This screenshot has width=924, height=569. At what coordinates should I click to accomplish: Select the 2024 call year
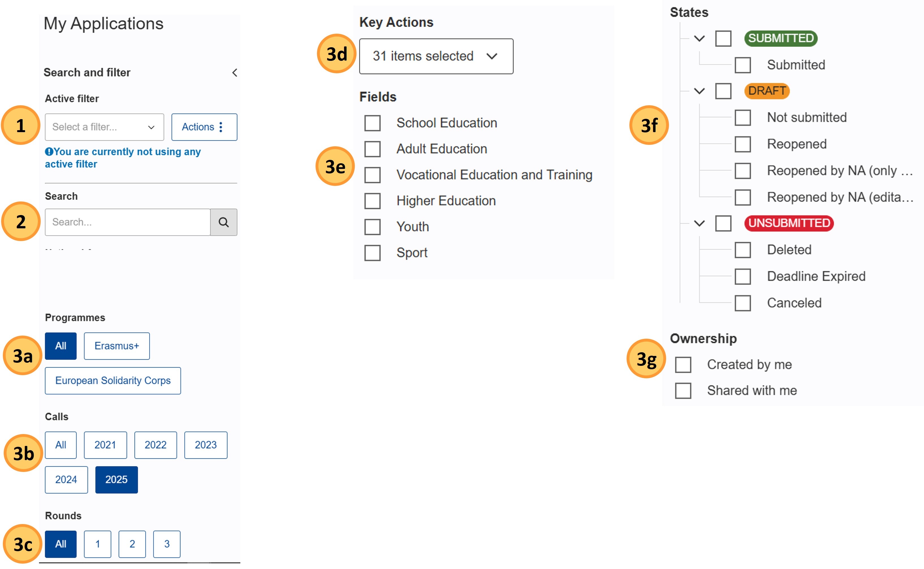(x=66, y=480)
